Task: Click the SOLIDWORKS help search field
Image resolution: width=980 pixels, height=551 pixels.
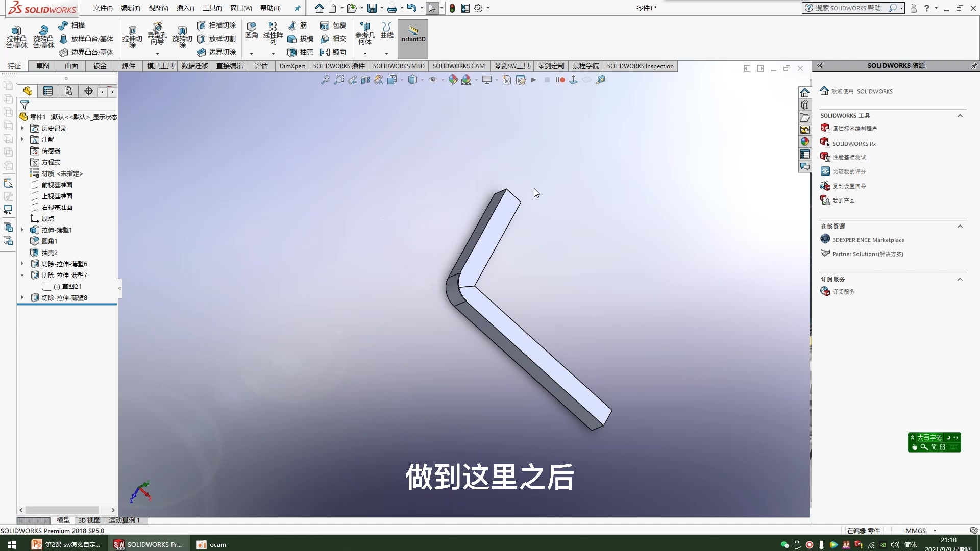Action: coord(847,8)
